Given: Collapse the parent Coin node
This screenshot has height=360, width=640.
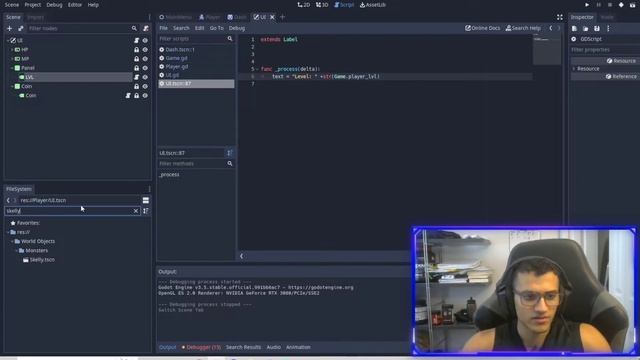Looking at the screenshot, I should pos(12,87).
